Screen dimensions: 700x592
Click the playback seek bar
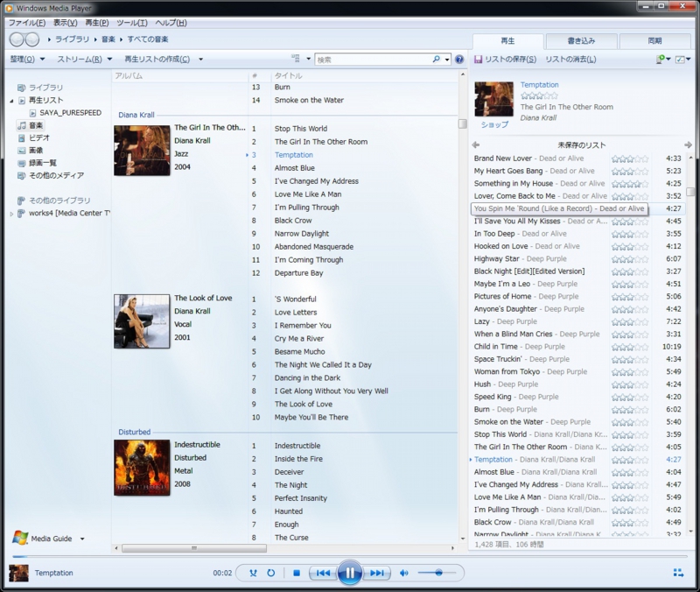(x=349, y=557)
